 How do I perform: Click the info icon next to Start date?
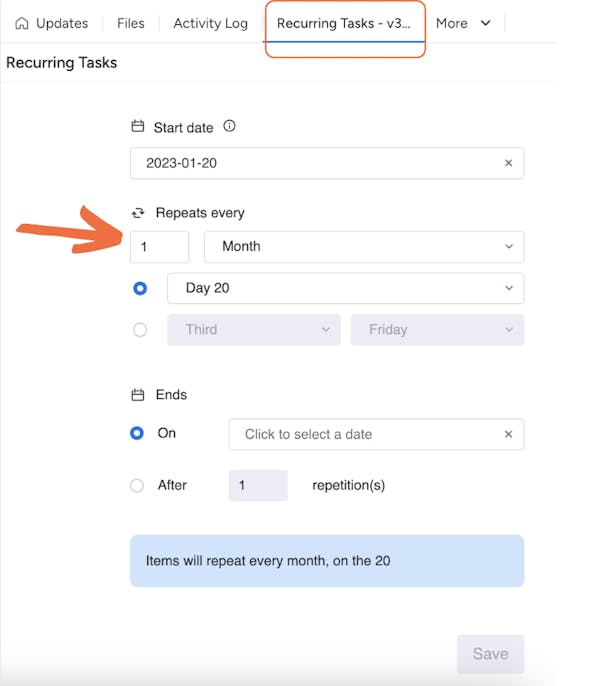(x=229, y=127)
